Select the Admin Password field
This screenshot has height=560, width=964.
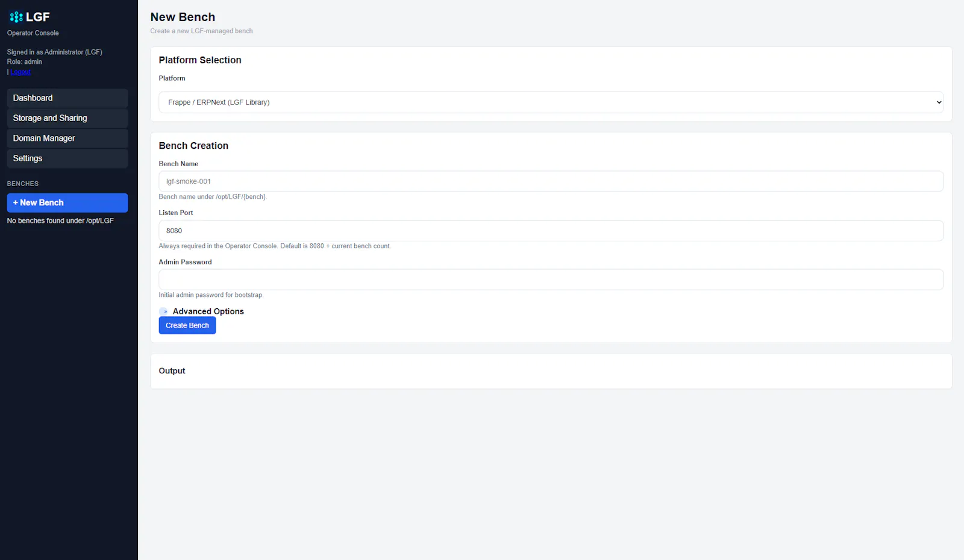pyautogui.click(x=551, y=279)
